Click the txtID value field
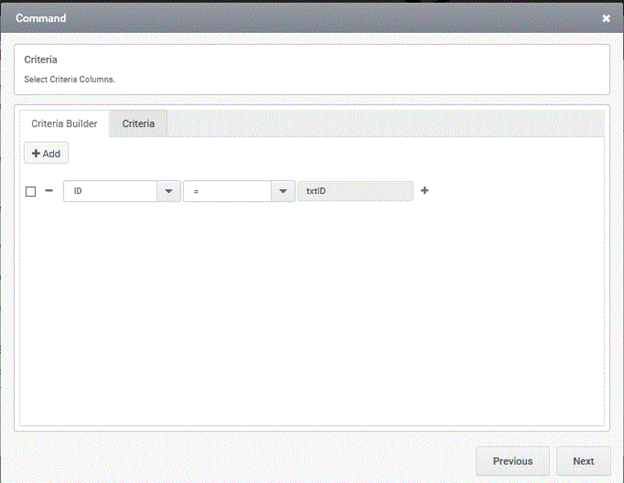Image resolution: width=624 pixels, height=483 pixels. click(354, 191)
